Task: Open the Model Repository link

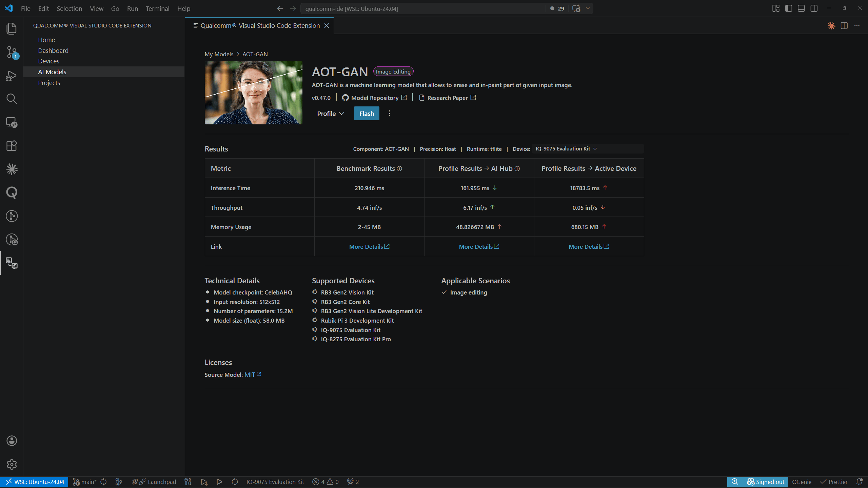Action: click(374, 98)
